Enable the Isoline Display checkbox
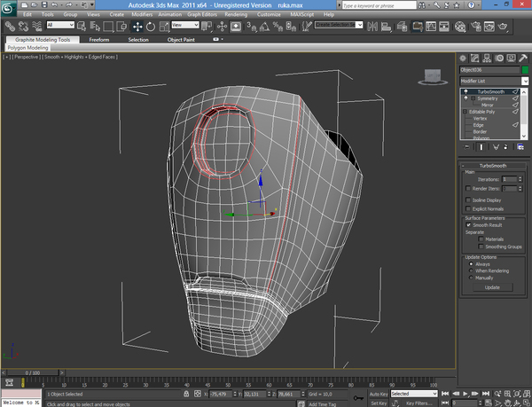532x407 pixels. [469, 200]
